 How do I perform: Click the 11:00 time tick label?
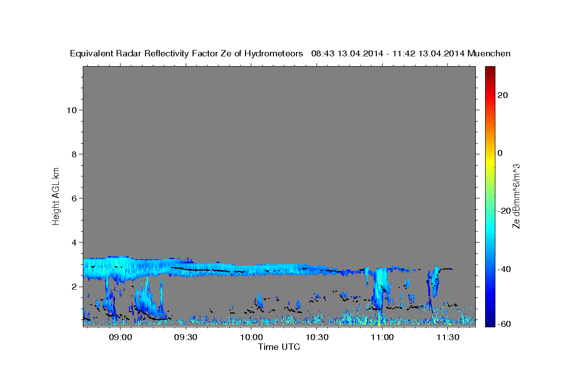tap(382, 338)
